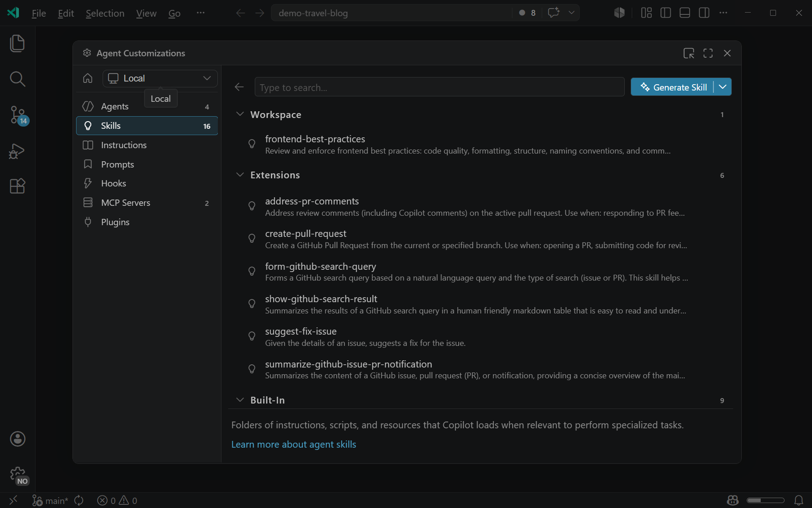Click the Copilot icon in the title bar

619,13
